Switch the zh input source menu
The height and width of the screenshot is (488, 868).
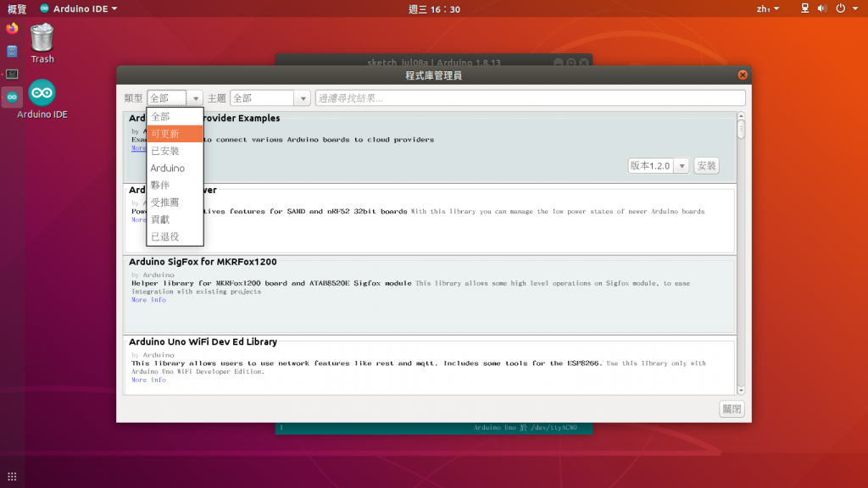[768, 8]
